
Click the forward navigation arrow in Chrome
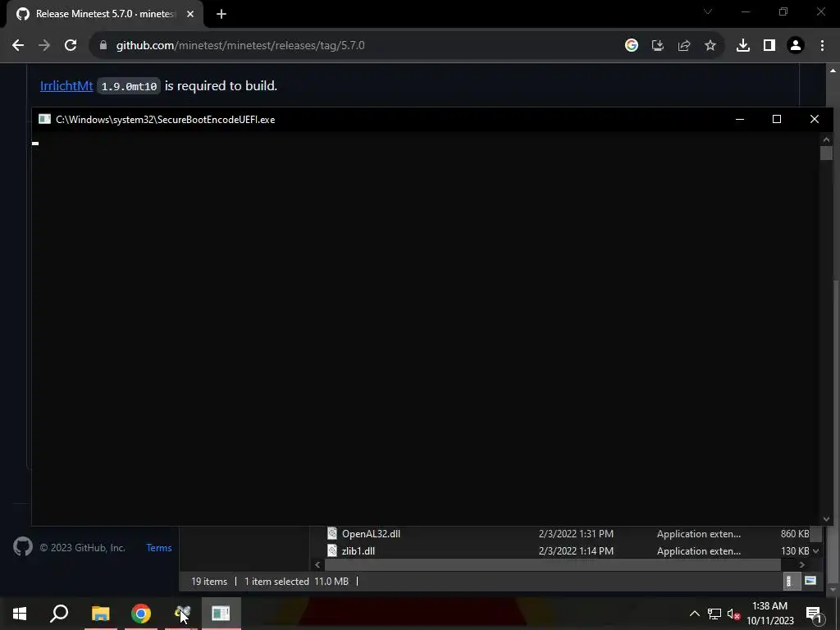44,46
